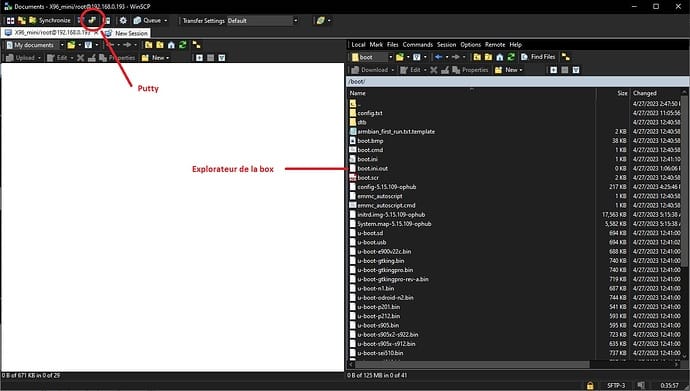Click remote panel Edit button
Viewport: 690px width, 391px height.
tap(410, 70)
